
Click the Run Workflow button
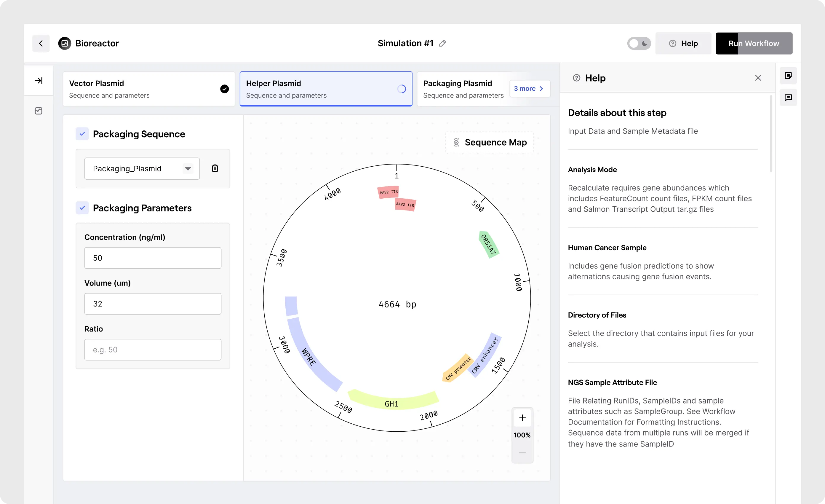pyautogui.click(x=754, y=43)
